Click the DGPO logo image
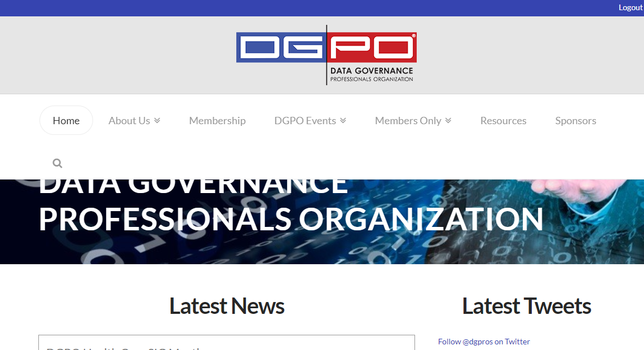The height and width of the screenshot is (350, 644). pyautogui.click(x=327, y=55)
